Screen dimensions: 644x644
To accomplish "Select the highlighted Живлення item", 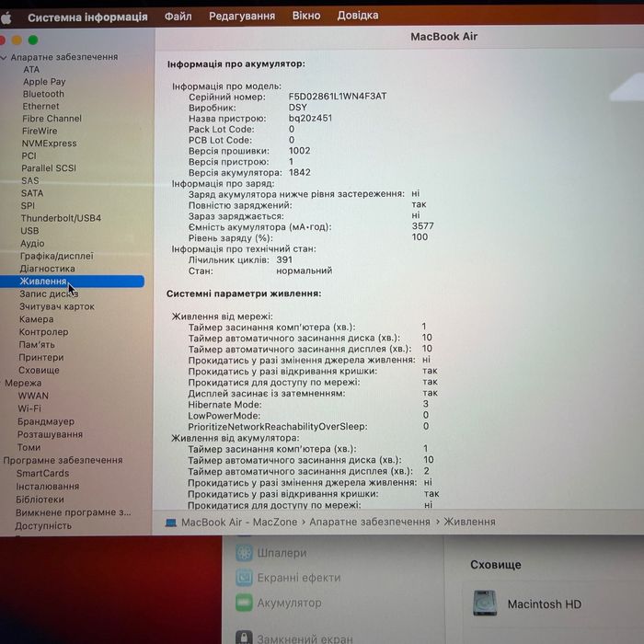I will 72,282.
